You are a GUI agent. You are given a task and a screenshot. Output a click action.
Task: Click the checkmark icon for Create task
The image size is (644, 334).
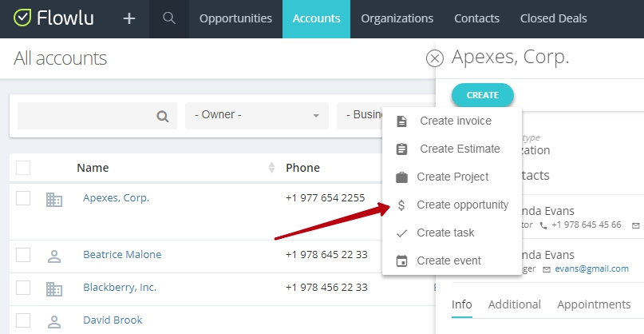[401, 233]
